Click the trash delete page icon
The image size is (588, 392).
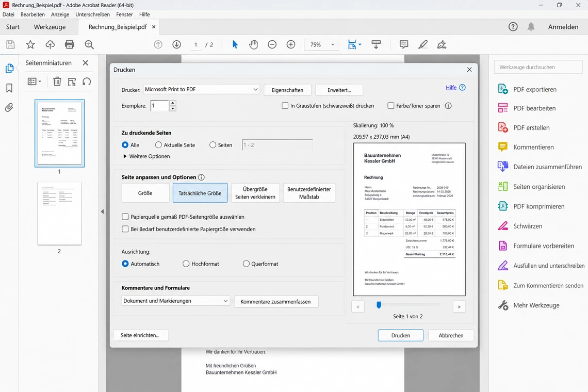pos(57,81)
